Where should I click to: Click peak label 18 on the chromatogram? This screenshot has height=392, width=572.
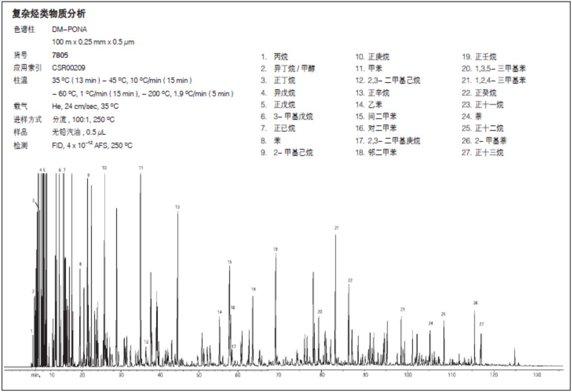[x=253, y=289]
